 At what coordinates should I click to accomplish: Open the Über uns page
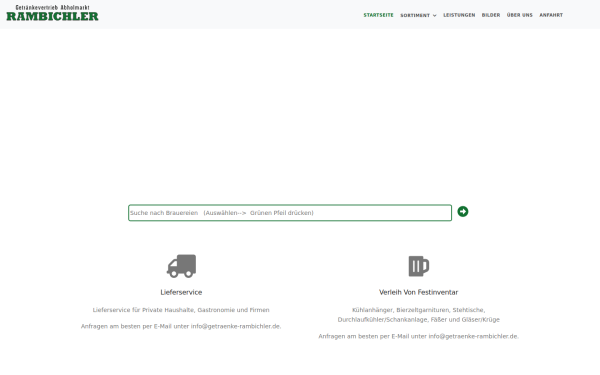520,15
